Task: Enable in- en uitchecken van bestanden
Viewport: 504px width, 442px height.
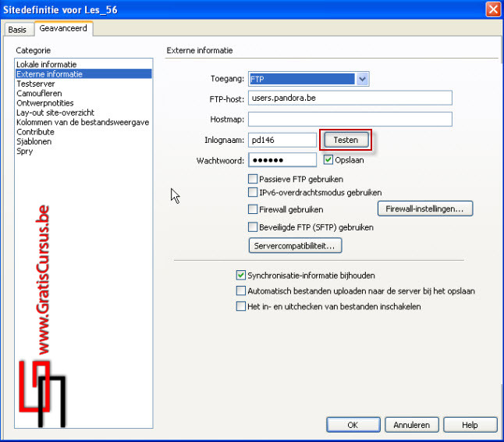Action: pyautogui.click(x=241, y=306)
